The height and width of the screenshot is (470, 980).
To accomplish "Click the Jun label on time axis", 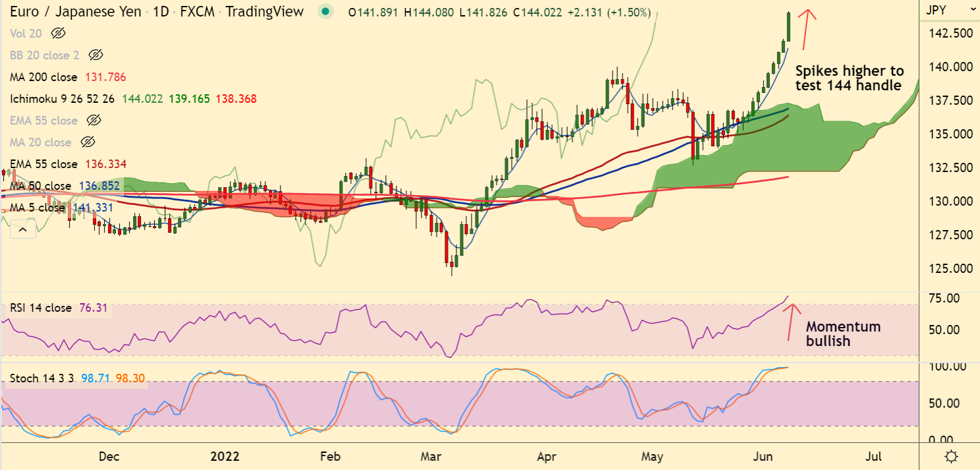I will pyautogui.click(x=763, y=456).
